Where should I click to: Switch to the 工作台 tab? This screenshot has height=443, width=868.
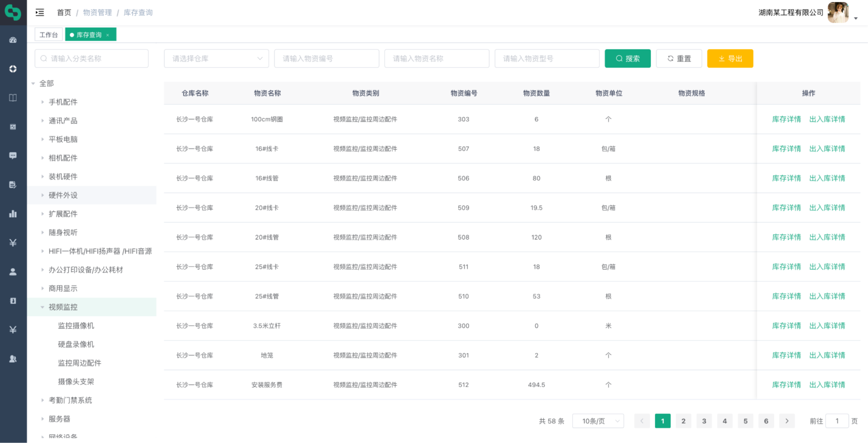pos(48,35)
